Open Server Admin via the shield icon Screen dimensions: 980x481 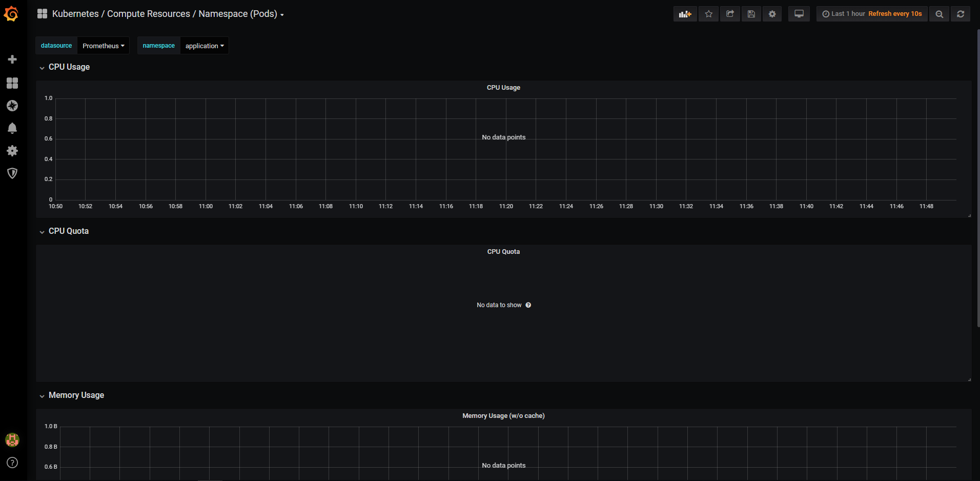(12, 173)
